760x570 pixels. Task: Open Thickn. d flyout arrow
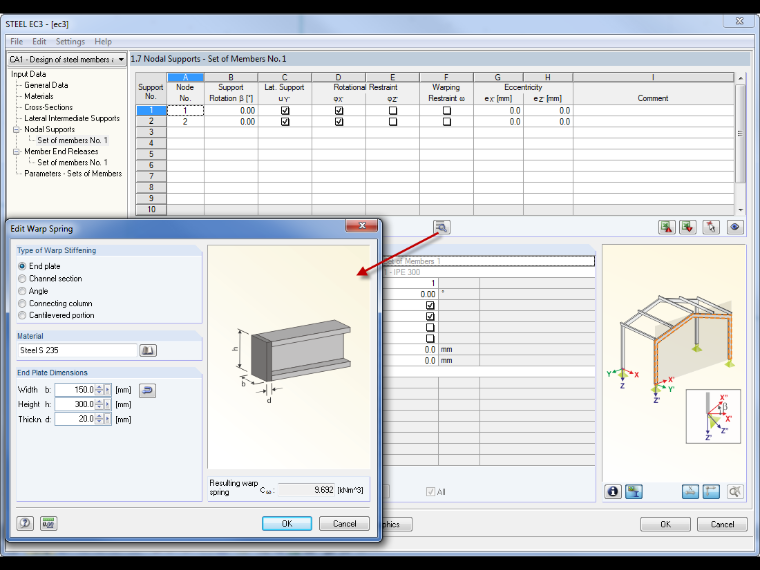click(x=108, y=419)
